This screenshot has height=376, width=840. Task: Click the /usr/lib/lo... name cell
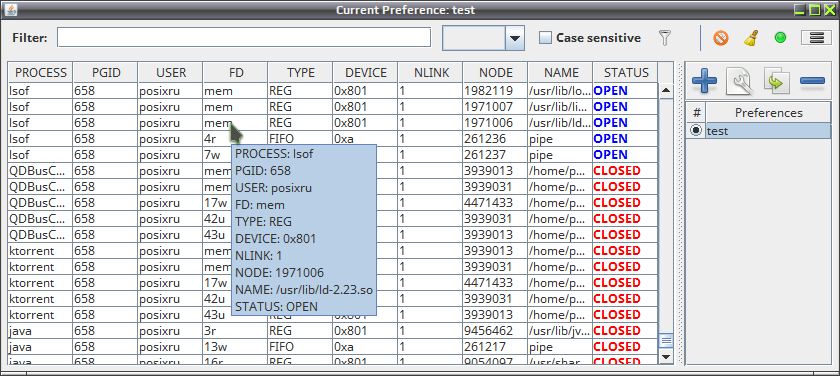click(x=560, y=91)
